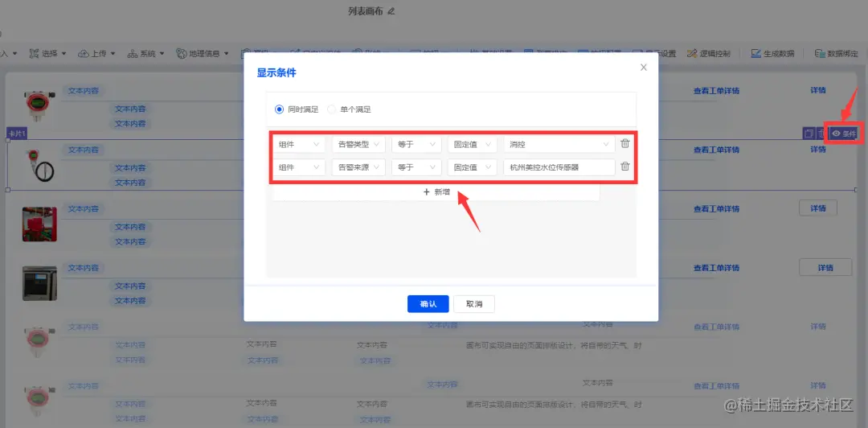868x428 pixels.
Task: Open the 组件 dropdown in the 告警类型 row
Action: coord(299,145)
